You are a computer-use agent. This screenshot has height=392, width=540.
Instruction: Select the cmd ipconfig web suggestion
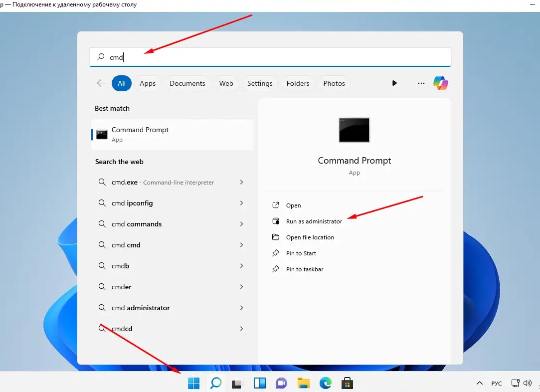(171, 203)
